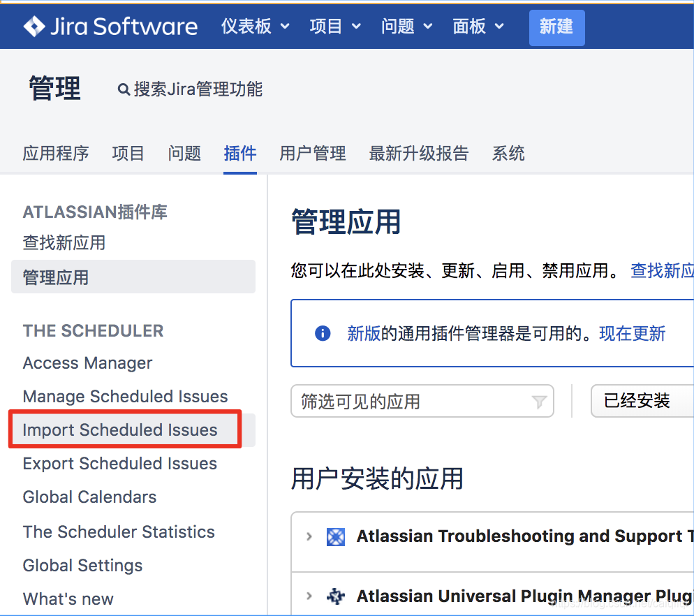This screenshot has width=694, height=616.
Task: Expand Atlassian Troubleshooting and Support row
Action: pyautogui.click(x=309, y=537)
